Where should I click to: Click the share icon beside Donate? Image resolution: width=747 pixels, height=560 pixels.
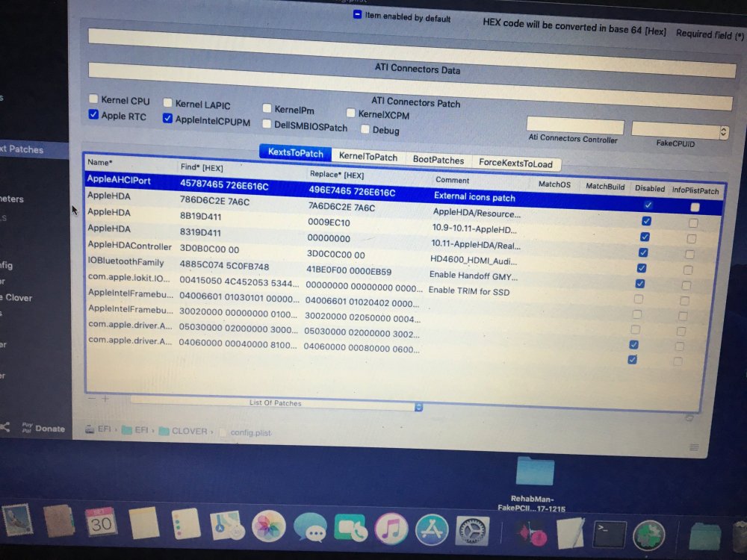4,426
